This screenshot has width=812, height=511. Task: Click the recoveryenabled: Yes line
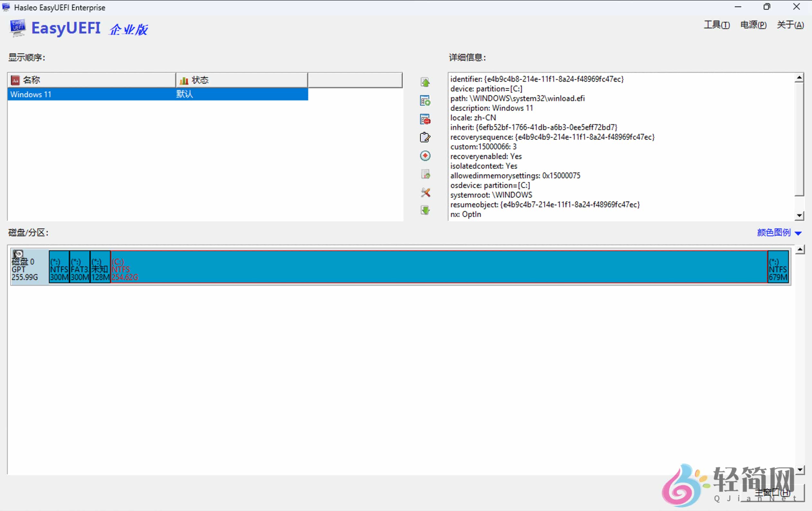[x=486, y=156]
